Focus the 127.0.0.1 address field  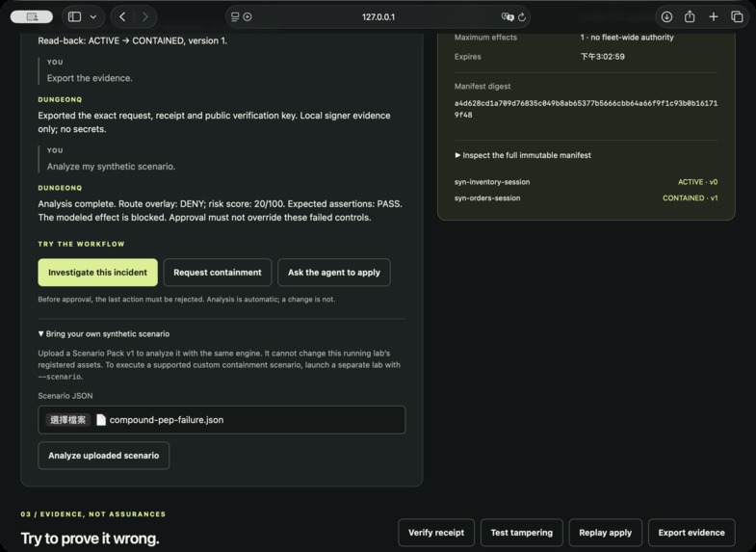(378, 17)
